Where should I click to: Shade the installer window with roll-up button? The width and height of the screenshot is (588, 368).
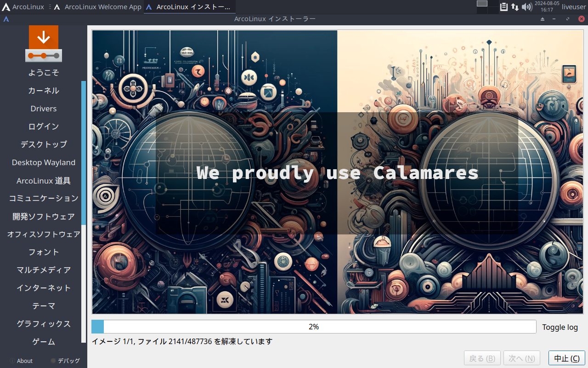coord(543,19)
